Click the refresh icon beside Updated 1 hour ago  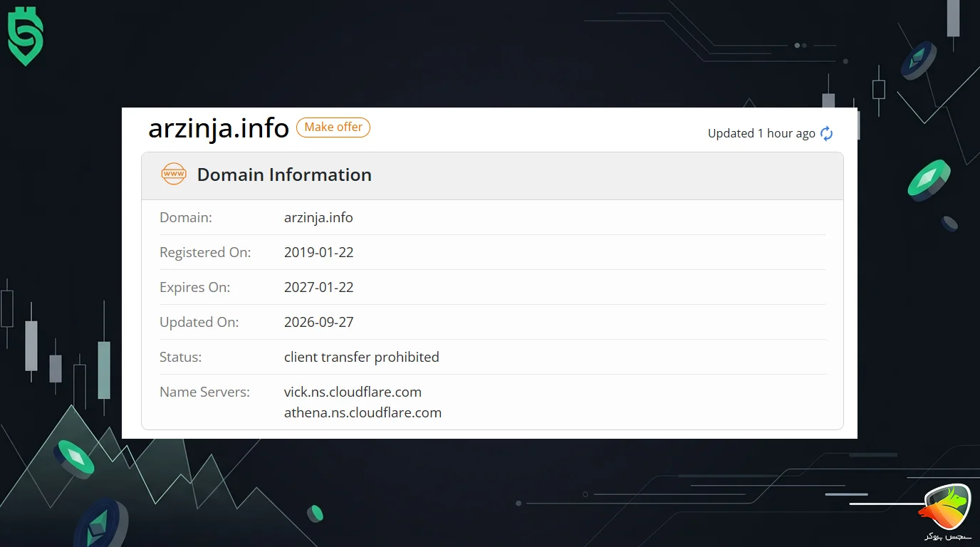[x=826, y=133]
